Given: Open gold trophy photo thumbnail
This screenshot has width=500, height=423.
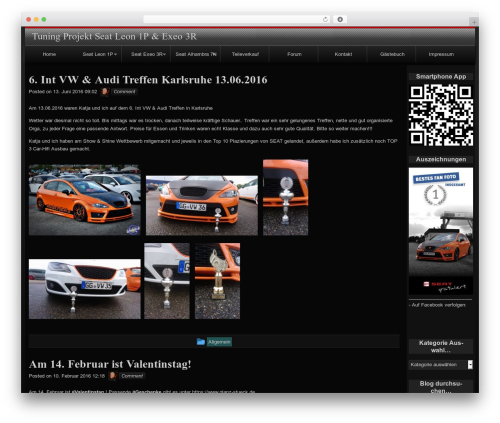Looking at the screenshot, I should pyautogui.click(x=217, y=281).
